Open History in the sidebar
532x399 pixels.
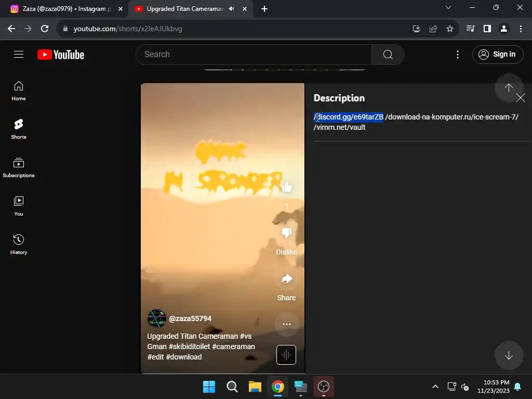tap(19, 245)
